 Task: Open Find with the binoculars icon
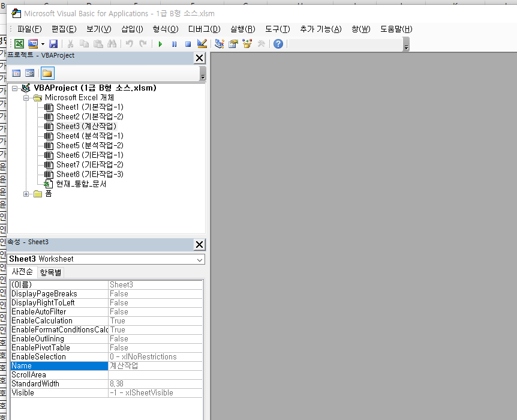click(x=112, y=44)
